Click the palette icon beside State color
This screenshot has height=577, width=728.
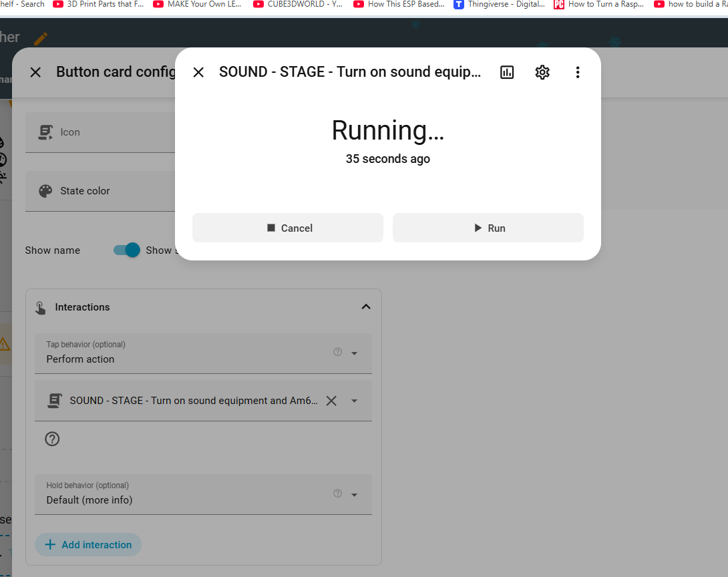pos(45,191)
